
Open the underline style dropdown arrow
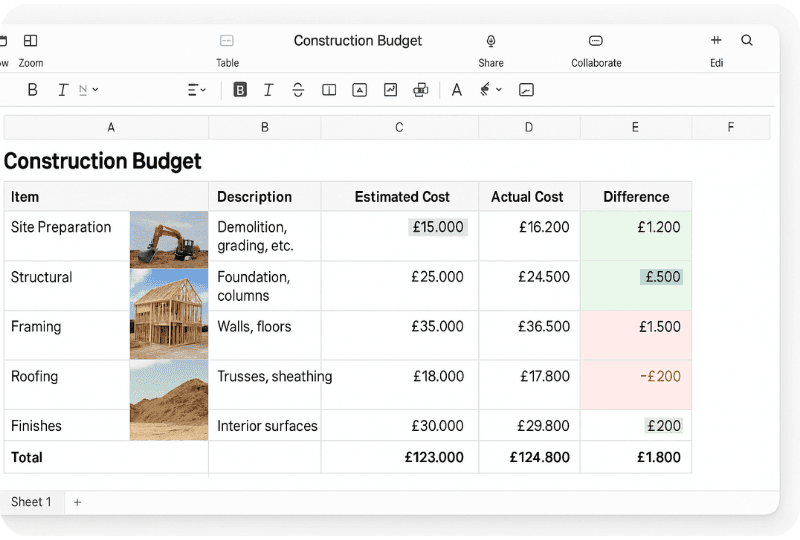click(x=95, y=90)
